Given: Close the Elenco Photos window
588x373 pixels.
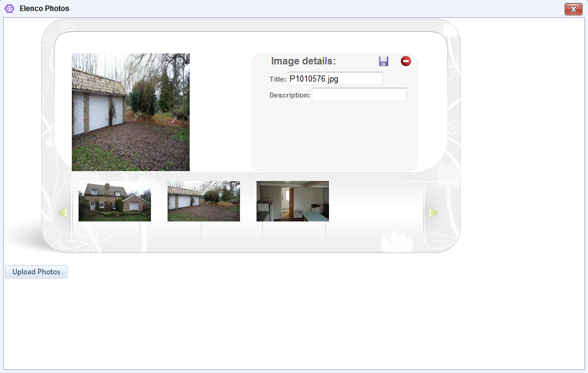Looking at the screenshot, I should pyautogui.click(x=573, y=9).
